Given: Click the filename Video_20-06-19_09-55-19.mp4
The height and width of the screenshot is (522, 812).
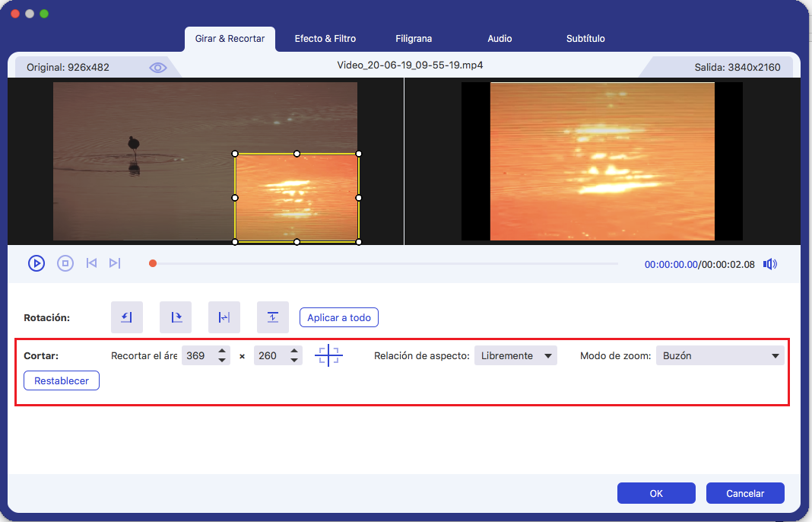Looking at the screenshot, I should tap(410, 65).
